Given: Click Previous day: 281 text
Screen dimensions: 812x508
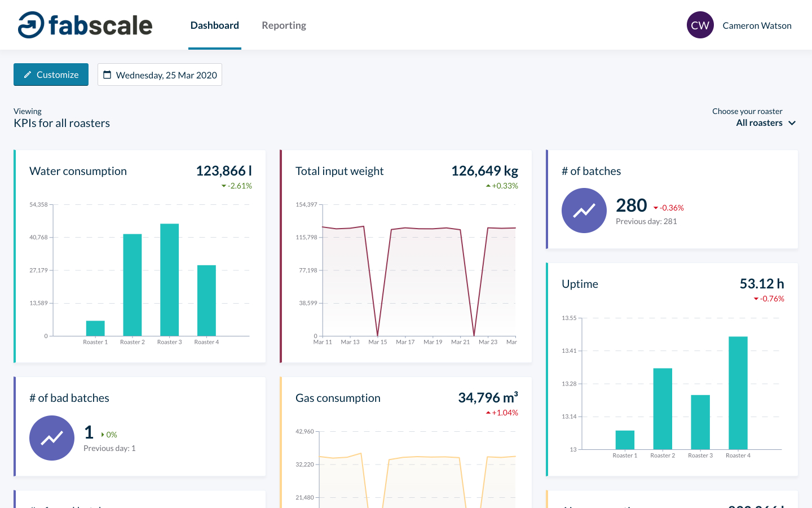Looking at the screenshot, I should pos(646,221).
